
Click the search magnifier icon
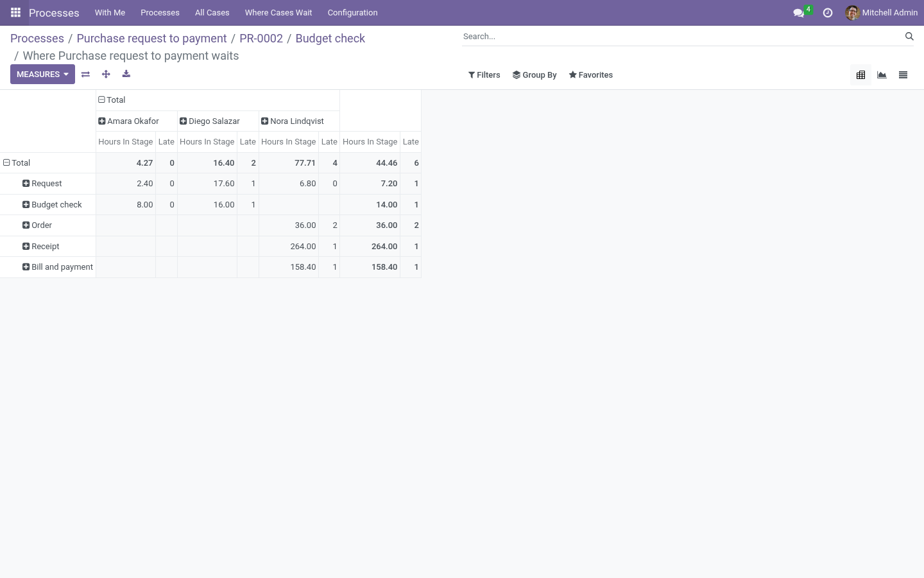tap(909, 37)
